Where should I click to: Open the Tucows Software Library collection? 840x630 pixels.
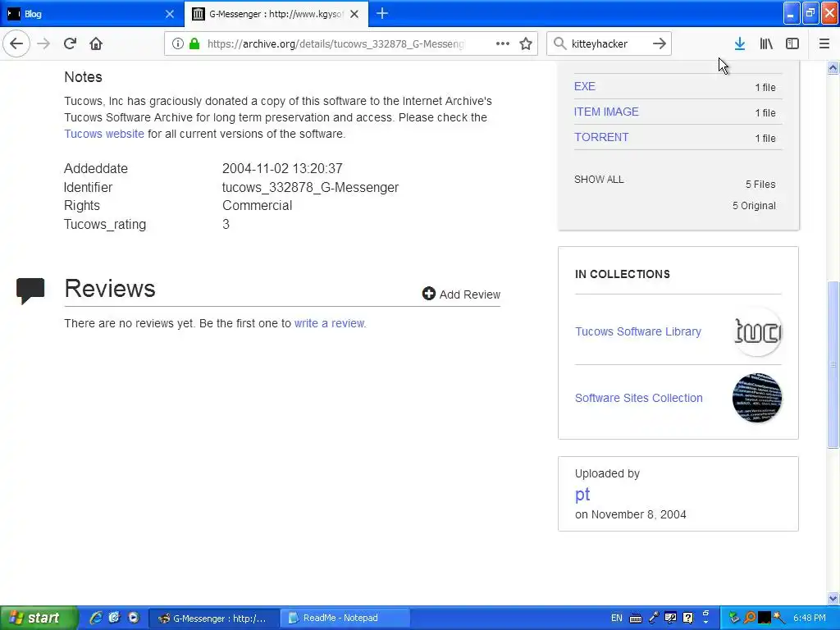point(638,331)
